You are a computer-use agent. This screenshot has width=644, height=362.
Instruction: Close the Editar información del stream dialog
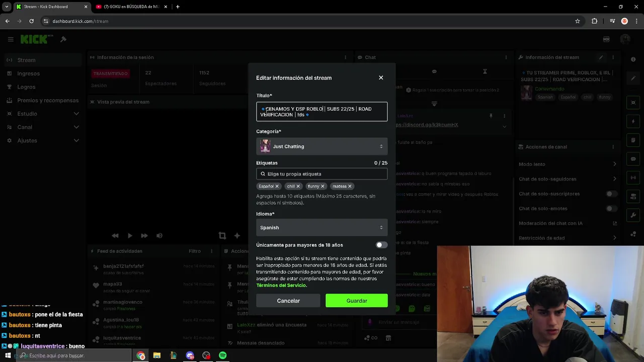click(381, 77)
